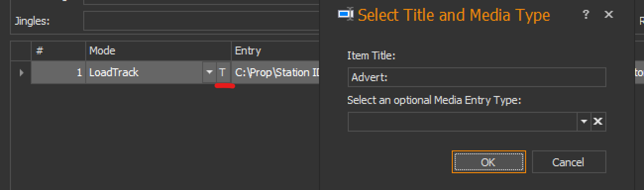
Task: Click the Select Title and Media Type title bar
Action: point(453,15)
